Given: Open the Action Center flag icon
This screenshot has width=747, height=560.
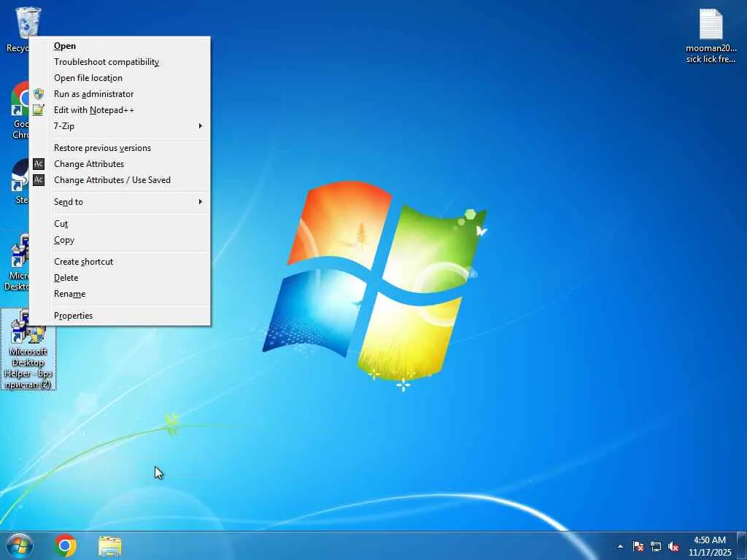Looking at the screenshot, I should (638, 546).
